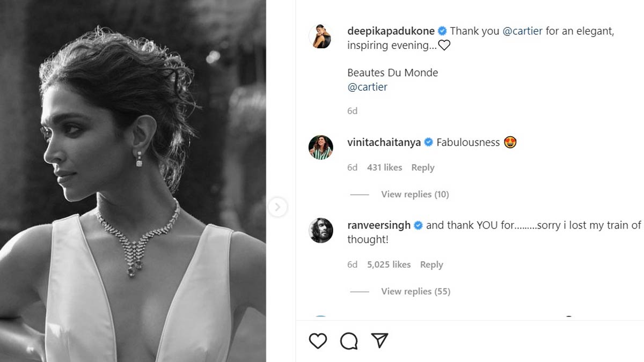Expand View replies (10)
The width and height of the screenshot is (644, 362).
click(x=415, y=194)
